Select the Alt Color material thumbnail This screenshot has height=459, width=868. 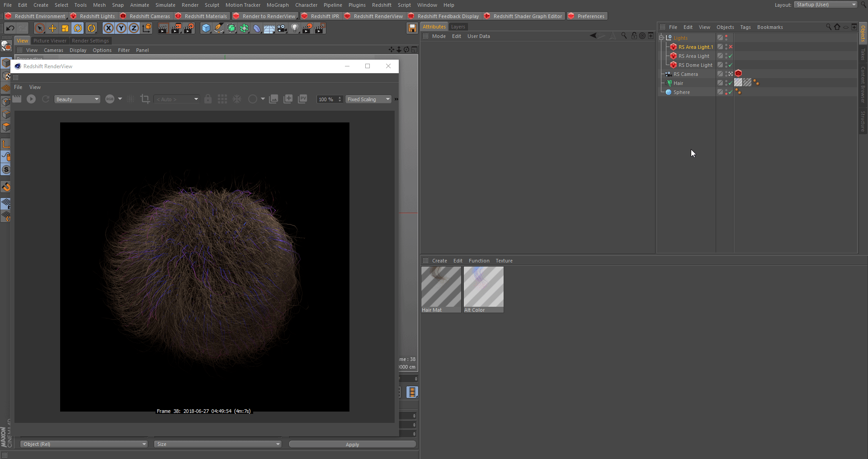click(x=483, y=287)
